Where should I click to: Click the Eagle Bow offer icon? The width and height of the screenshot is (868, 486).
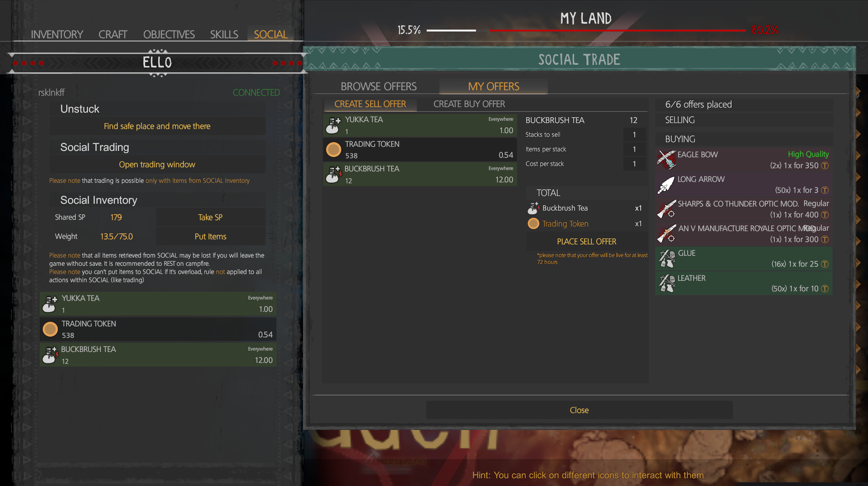[666, 160]
